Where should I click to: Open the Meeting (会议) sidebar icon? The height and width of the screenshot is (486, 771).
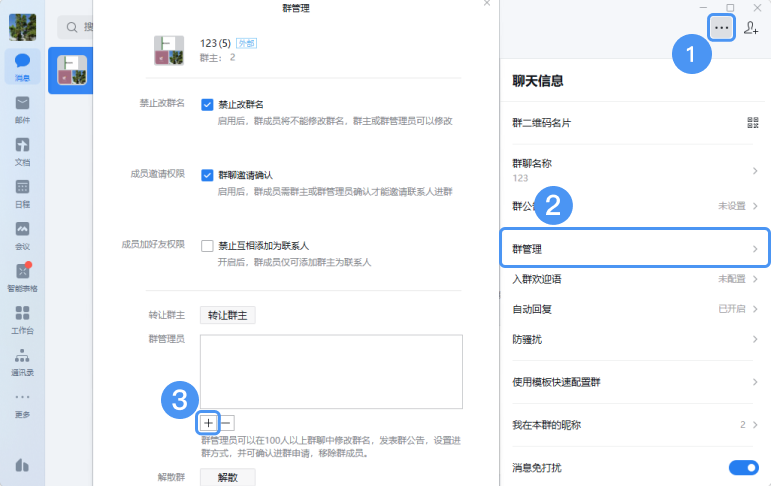pyautogui.click(x=22, y=235)
